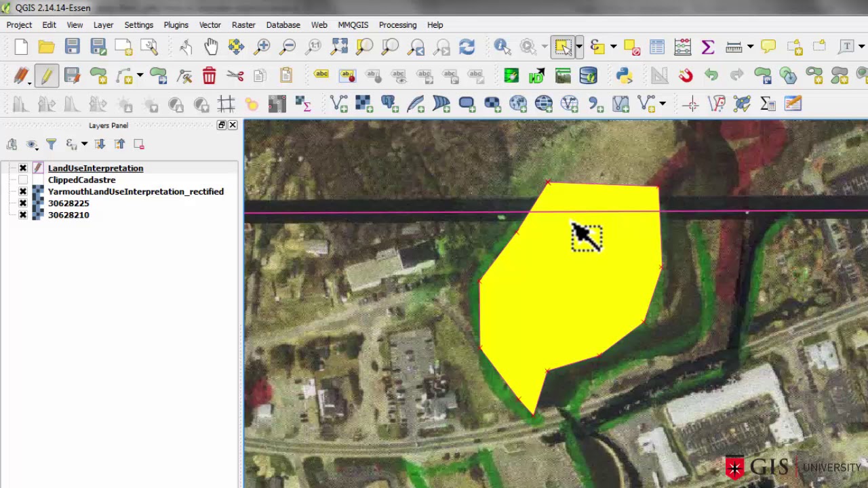This screenshot has height=488, width=868.
Task: Open the Python console
Action: coord(624,75)
